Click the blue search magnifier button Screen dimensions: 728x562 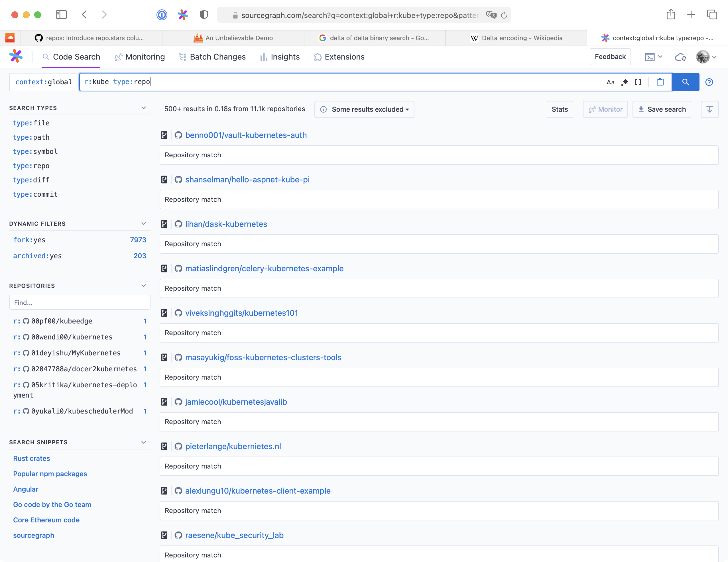[685, 82]
